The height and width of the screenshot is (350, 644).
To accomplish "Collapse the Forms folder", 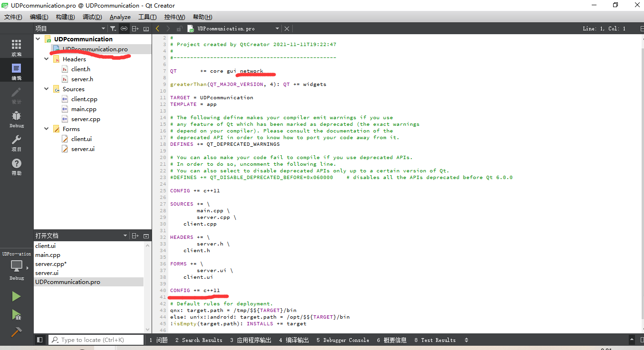I will [47, 129].
